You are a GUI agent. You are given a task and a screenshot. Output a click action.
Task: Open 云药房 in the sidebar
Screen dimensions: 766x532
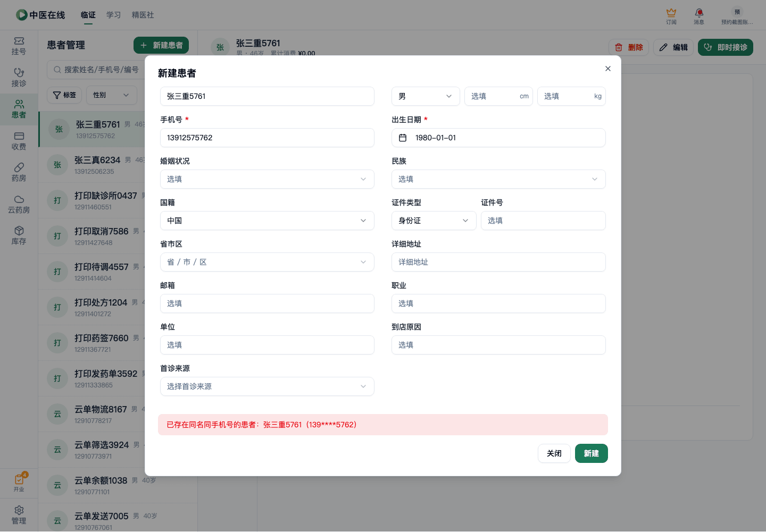[19, 204]
